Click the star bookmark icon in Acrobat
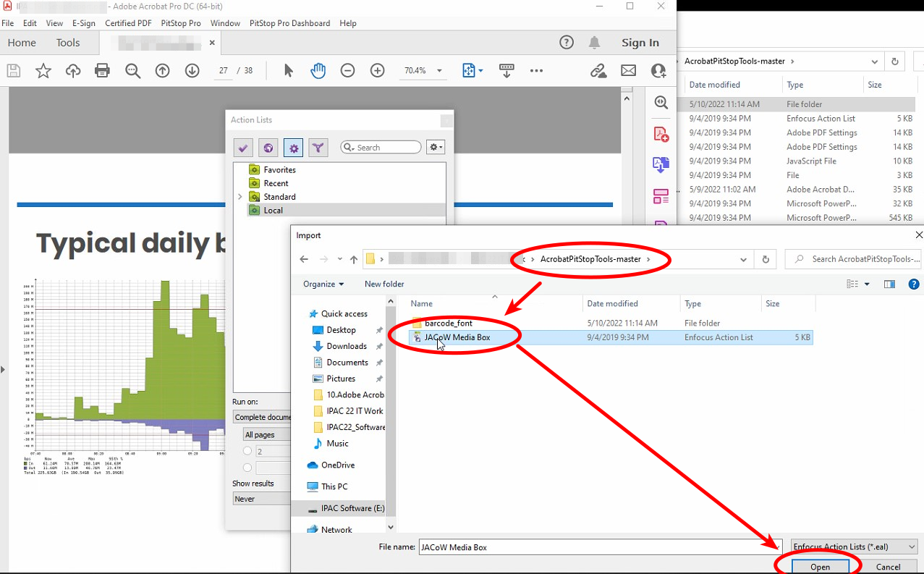The height and width of the screenshot is (574, 924). [x=43, y=70]
